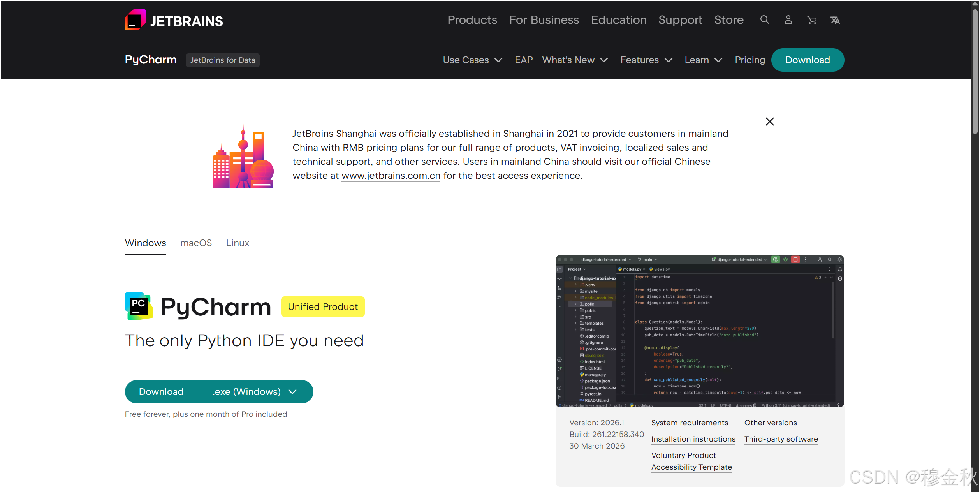Open the System requirements link
Image resolution: width=980 pixels, height=493 pixels.
coord(690,423)
